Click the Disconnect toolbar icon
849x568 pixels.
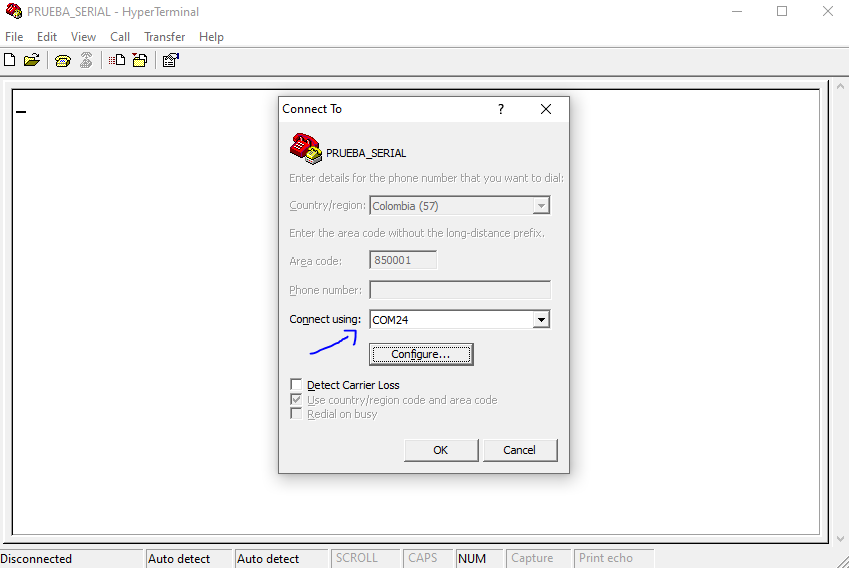86,60
